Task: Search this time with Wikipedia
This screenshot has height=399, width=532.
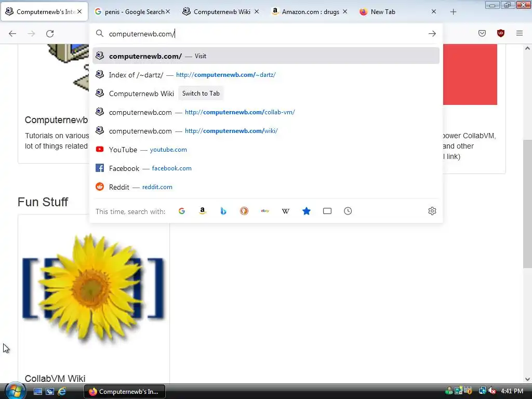Action: point(286,211)
